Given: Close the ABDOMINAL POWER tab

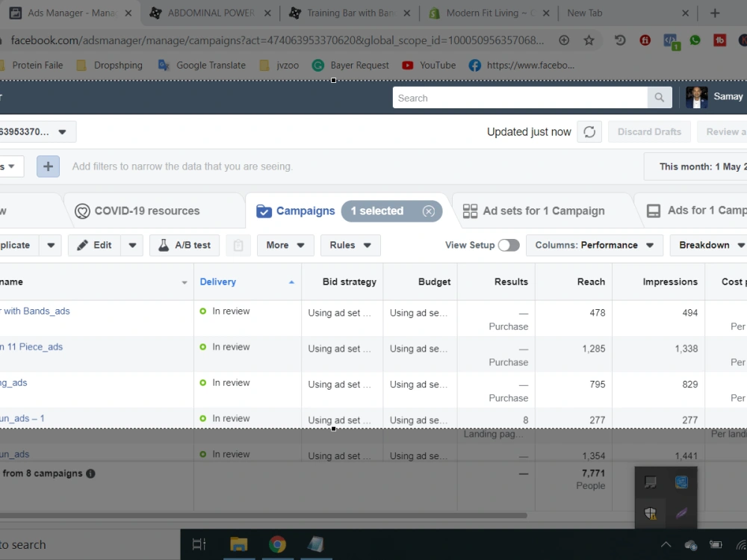Looking at the screenshot, I should [267, 13].
